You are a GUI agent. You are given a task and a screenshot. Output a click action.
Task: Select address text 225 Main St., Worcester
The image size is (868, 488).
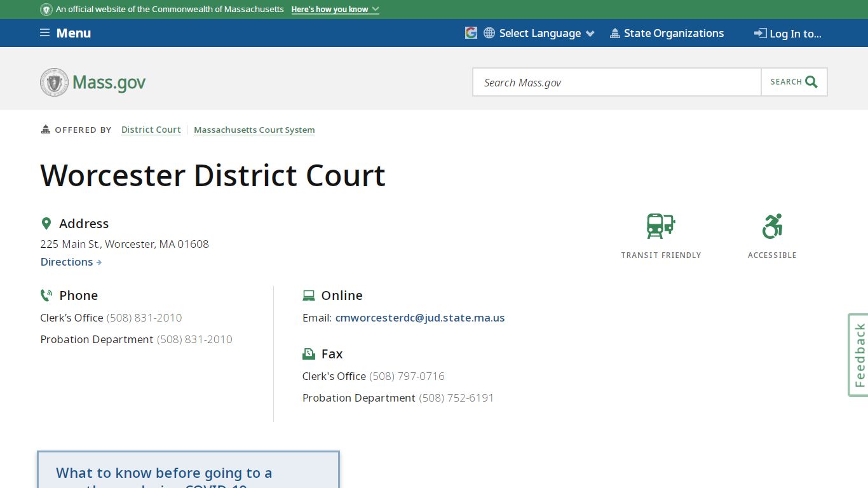click(125, 244)
